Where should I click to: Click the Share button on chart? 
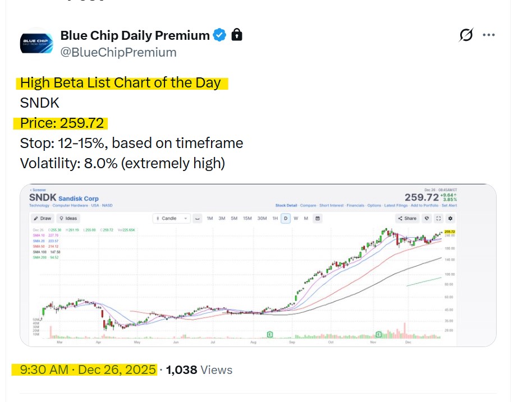[x=407, y=218]
